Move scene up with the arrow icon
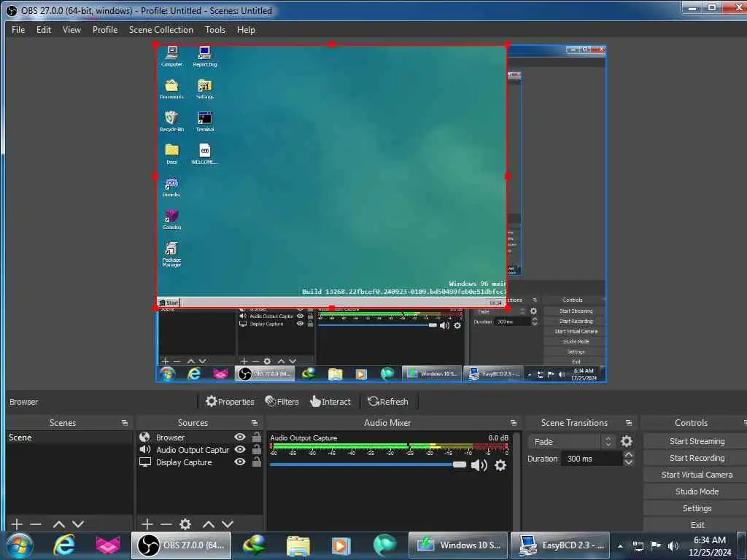747x560 pixels. pyautogui.click(x=59, y=524)
